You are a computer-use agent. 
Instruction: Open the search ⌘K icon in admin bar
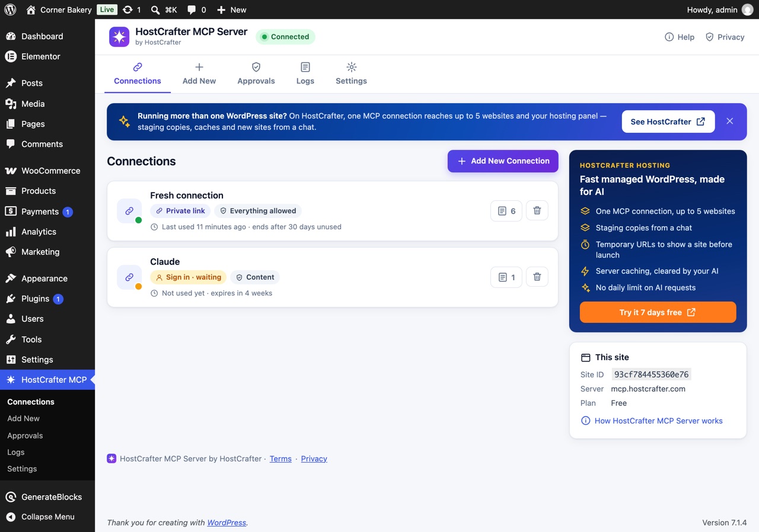tap(164, 9)
